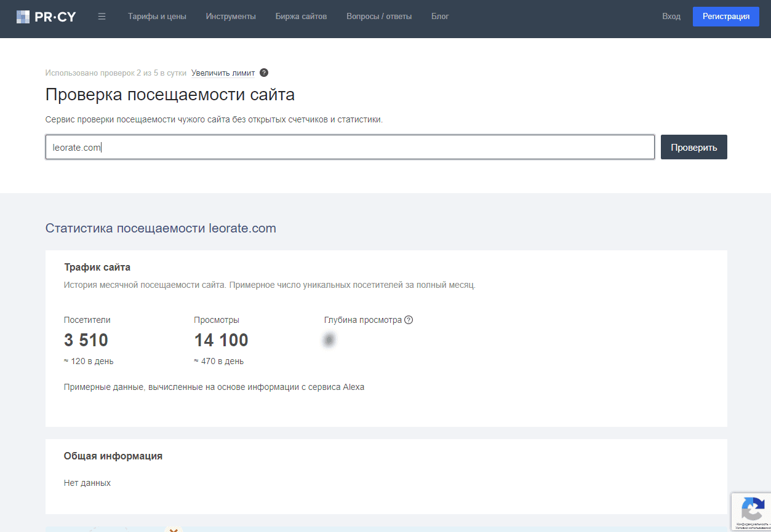The height and width of the screenshot is (532, 771).
Task: Open the Инструменты menu item
Action: 231,17
